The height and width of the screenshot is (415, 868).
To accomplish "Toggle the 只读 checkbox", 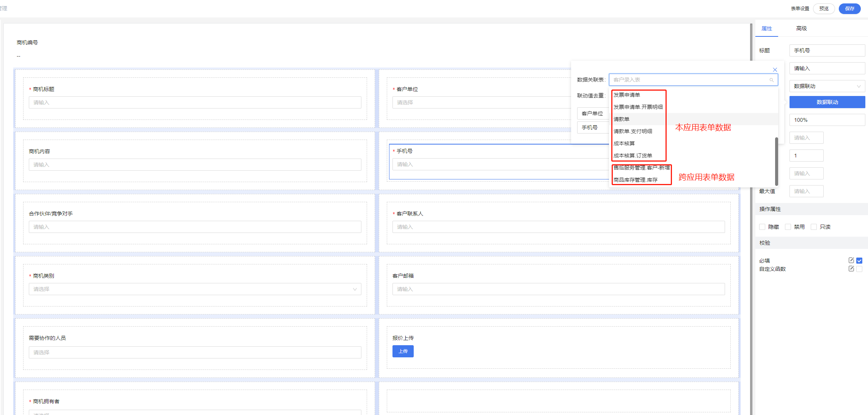I will tap(814, 227).
